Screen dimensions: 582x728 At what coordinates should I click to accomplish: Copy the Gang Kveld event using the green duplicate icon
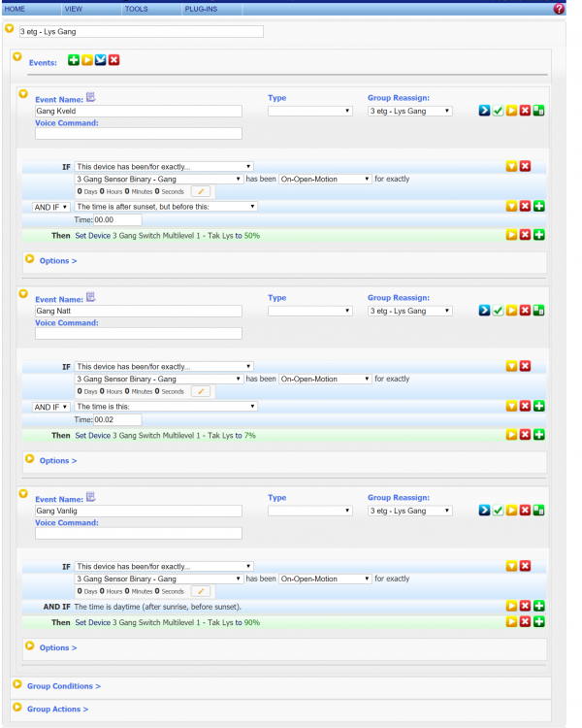coord(538,111)
